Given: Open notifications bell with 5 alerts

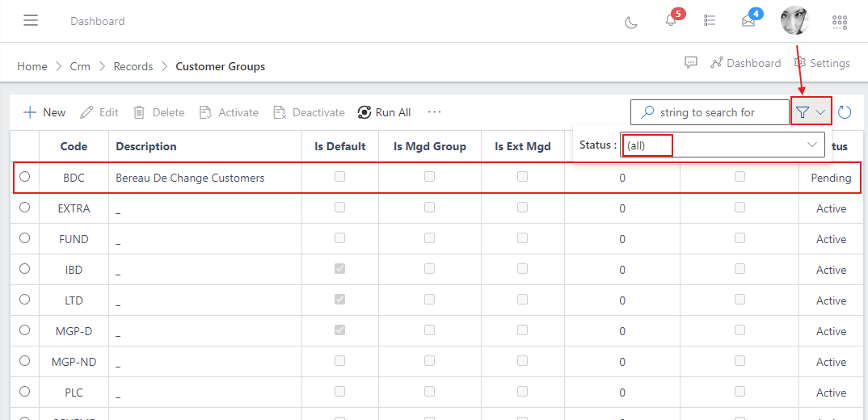Looking at the screenshot, I should (671, 20).
